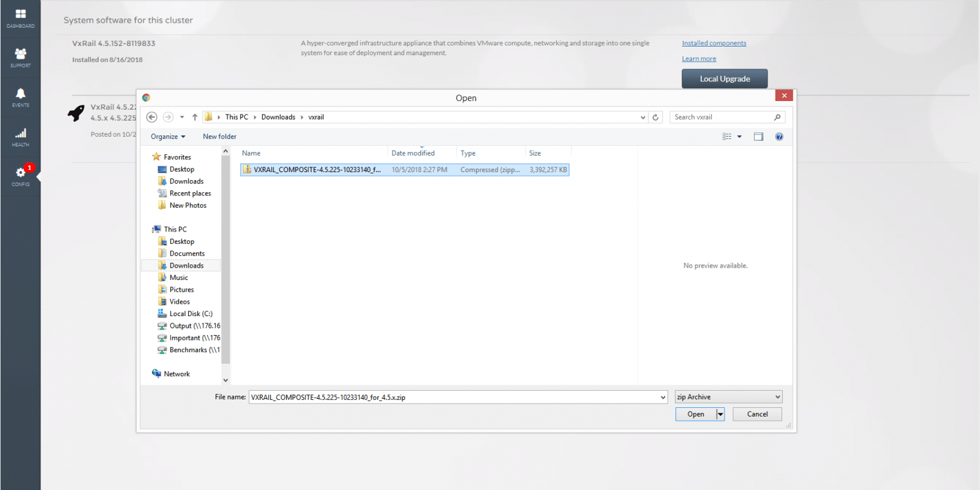Open the Videos folder
The height and width of the screenshot is (490, 980).
(175, 301)
